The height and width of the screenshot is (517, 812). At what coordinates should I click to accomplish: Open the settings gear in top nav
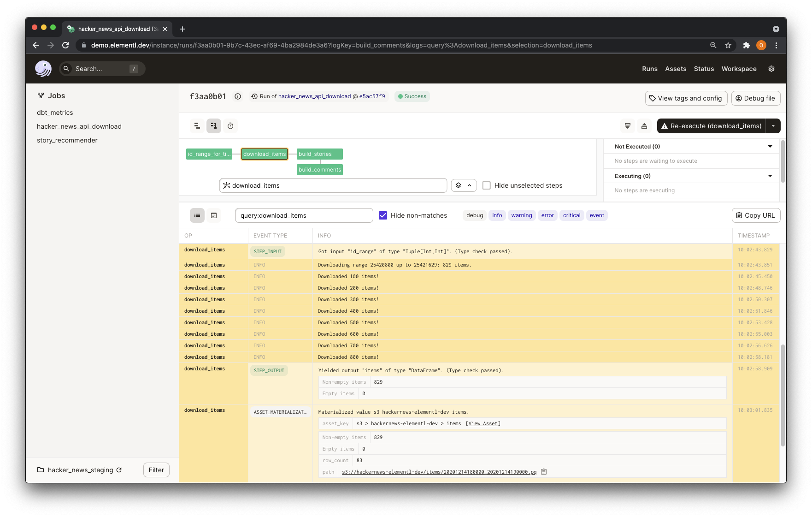(x=771, y=69)
